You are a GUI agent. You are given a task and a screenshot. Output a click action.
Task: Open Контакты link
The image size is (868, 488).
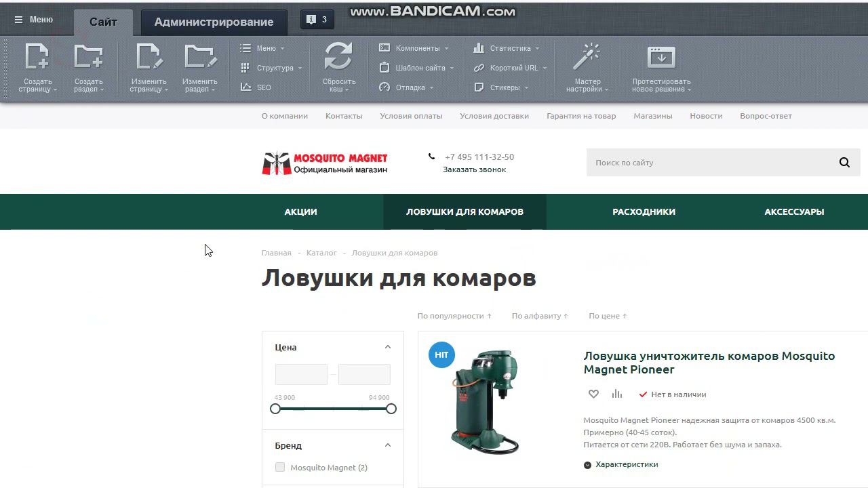click(344, 116)
